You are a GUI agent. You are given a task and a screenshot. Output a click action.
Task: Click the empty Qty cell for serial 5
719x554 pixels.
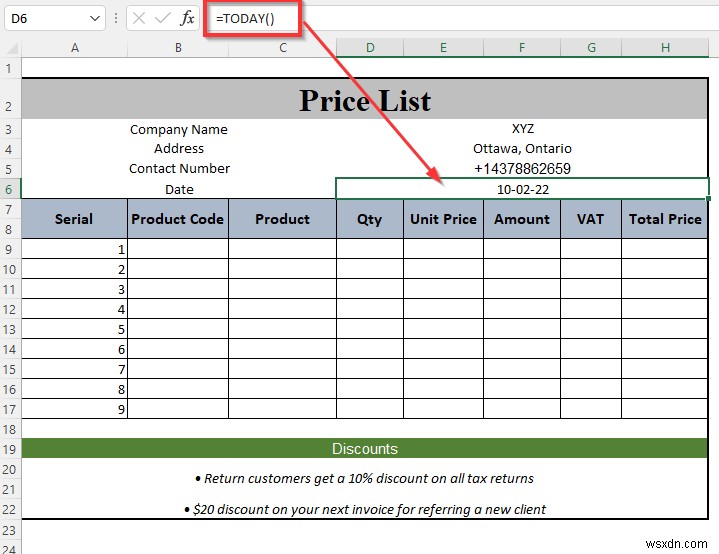click(x=370, y=329)
